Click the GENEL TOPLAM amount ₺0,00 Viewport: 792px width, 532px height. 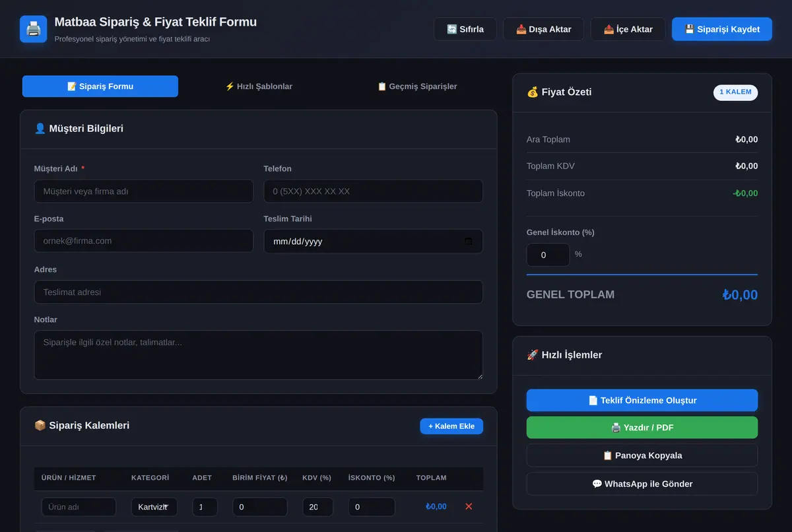click(740, 295)
